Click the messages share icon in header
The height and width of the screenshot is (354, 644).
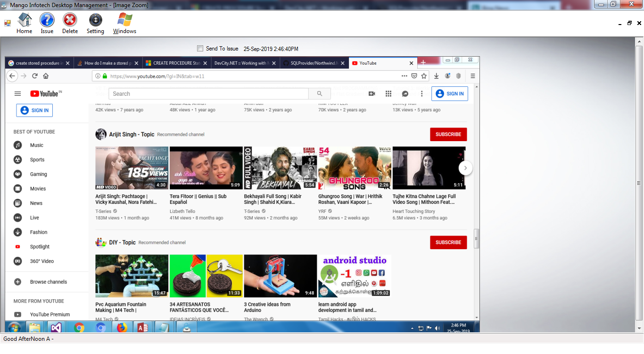click(x=405, y=93)
